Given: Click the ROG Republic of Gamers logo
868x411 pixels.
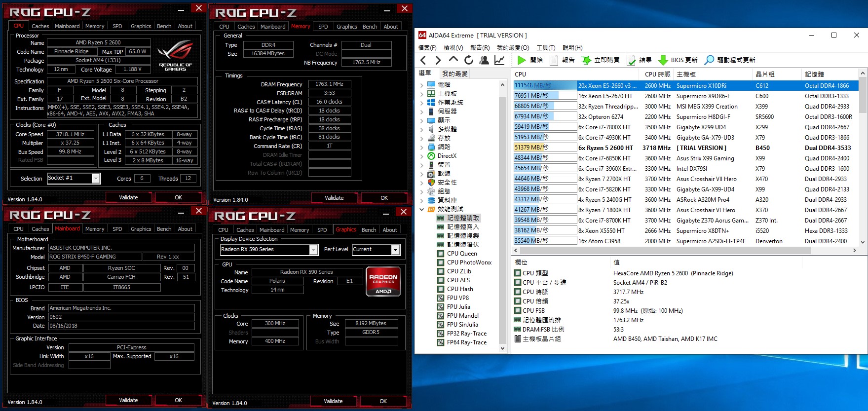Looking at the screenshot, I should (175, 56).
